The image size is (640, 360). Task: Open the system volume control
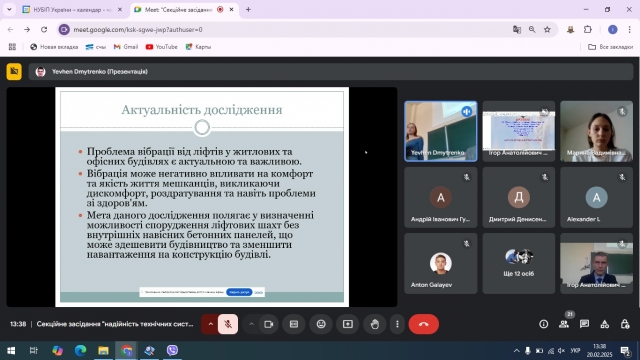[x=562, y=351]
